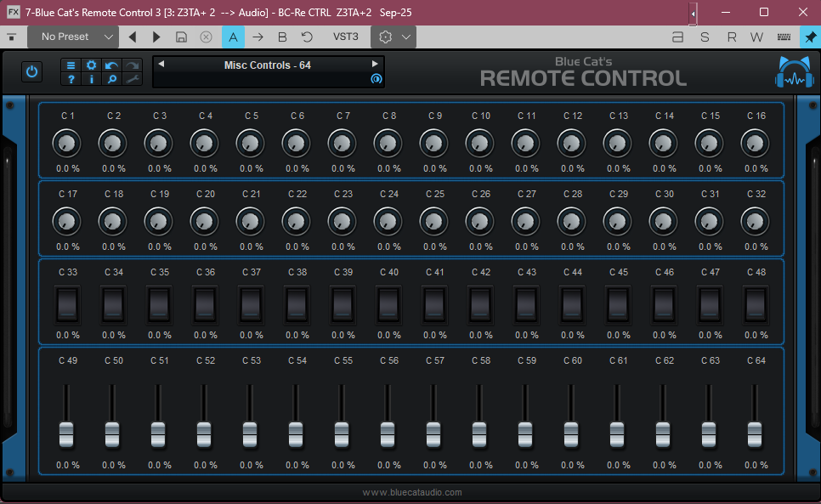Toggle the plugin power bypass button
This screenshot has width=821, height=504.
pos(32,71)
